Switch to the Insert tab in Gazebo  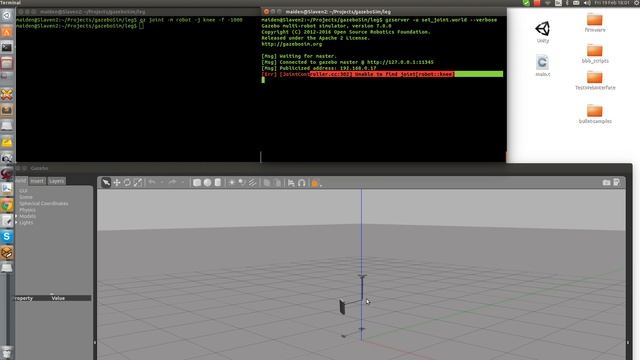[37, 181]
